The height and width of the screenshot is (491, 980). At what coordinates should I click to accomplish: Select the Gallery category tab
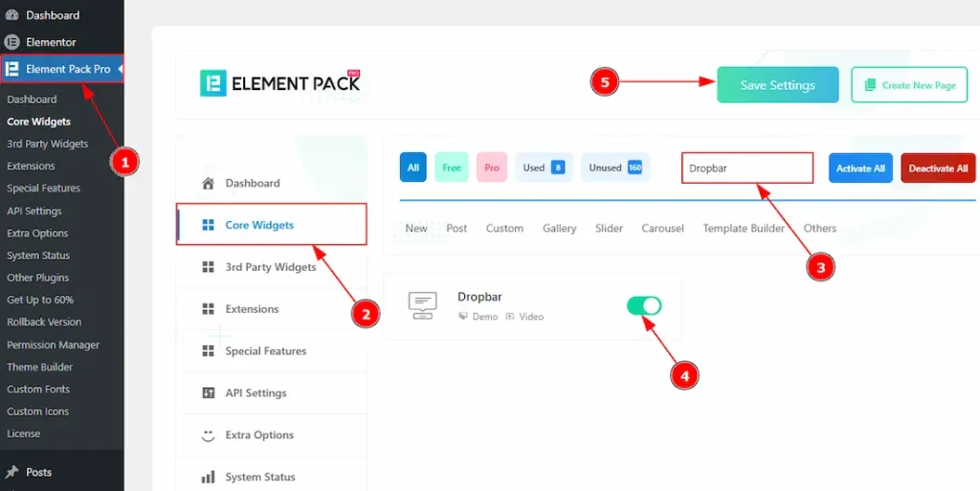[x=559, y=228]
